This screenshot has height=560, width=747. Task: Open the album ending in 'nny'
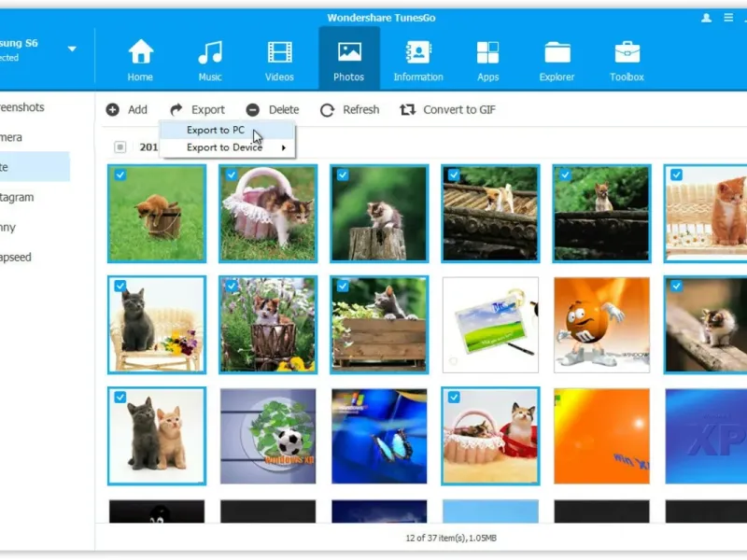pyautogui.click(x=35, y=227)
